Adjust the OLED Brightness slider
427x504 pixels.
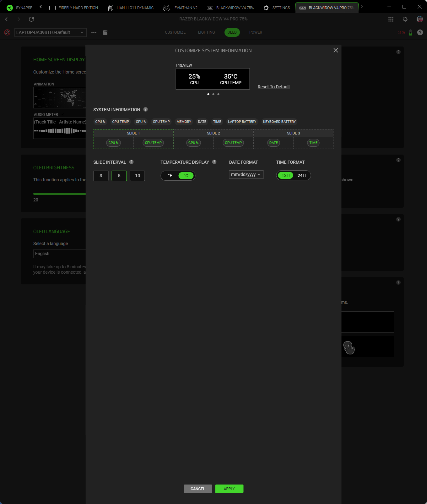59,194
